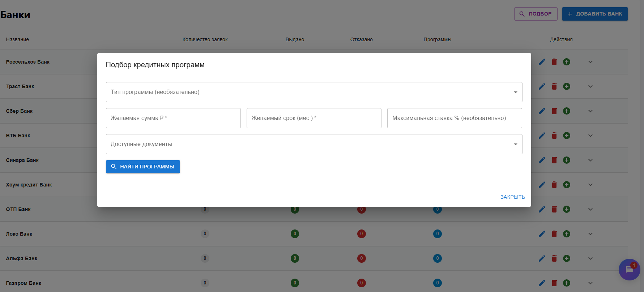This screenshot has width=644, height=292.
Task: Click the Добавить банк button
Action: [594, 14]
